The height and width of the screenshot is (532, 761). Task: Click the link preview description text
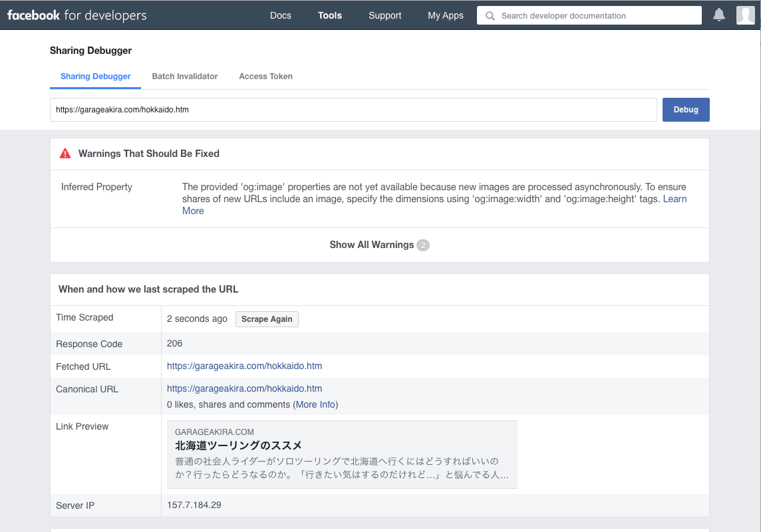pyautogui.click(x=342, y=468)
